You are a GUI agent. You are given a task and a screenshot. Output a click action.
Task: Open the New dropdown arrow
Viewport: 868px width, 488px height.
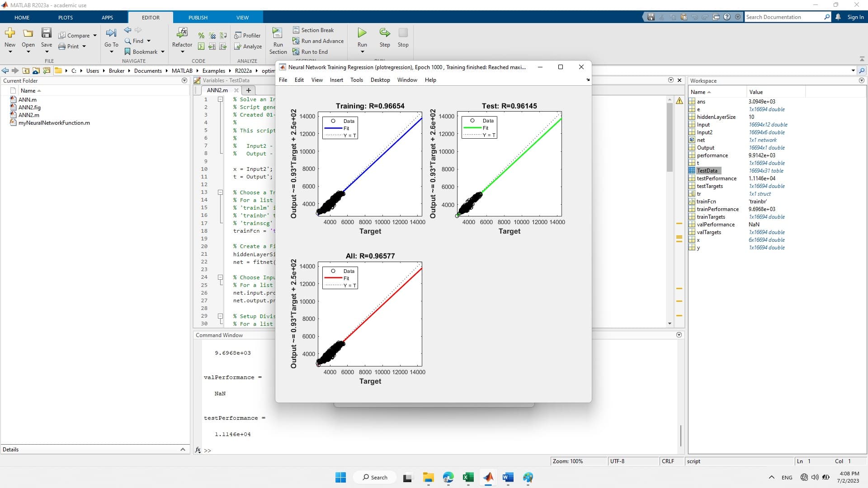point(10,52)
